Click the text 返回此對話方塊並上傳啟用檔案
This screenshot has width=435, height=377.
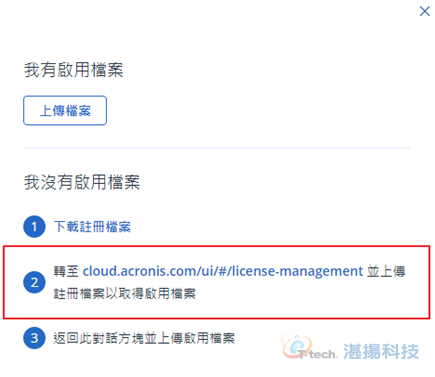144,338
